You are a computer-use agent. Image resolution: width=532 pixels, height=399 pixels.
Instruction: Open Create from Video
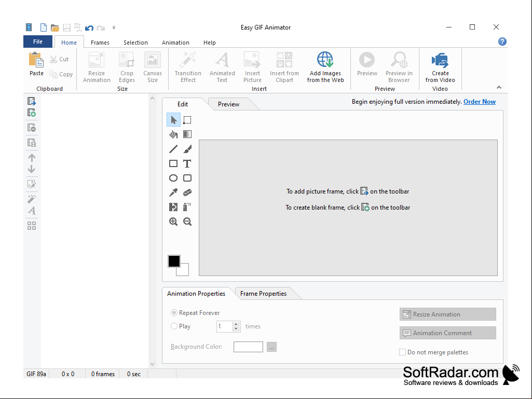click(x=440, y=67)
